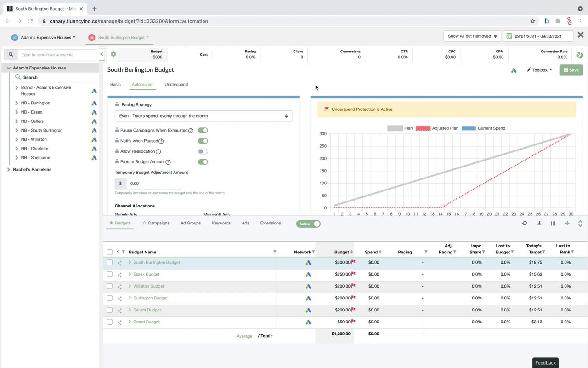Viewport: 588px width, 368px height.
Task: Toggle Adjusted Plan series in chart legend
Action: click(437, 128)
